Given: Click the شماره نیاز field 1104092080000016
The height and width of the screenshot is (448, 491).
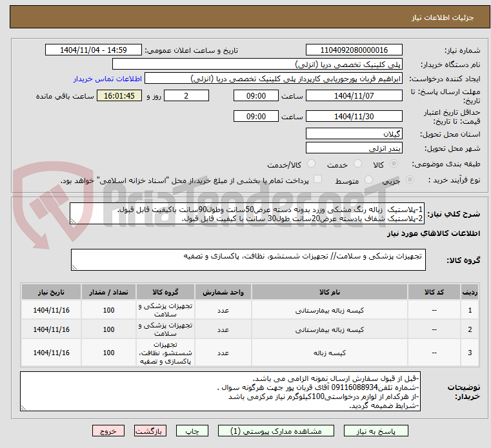Looking at the screenshot, I should point(354,50).
